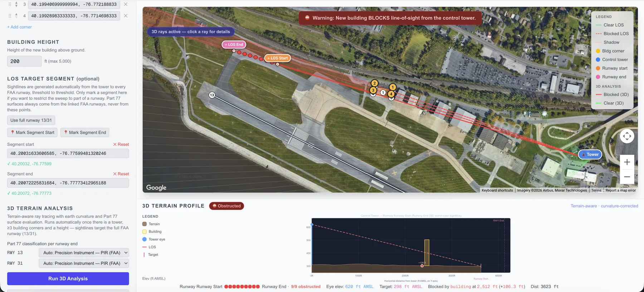Edit corner 4 coordinates field
Screen dimensions: 644x292
74,16
